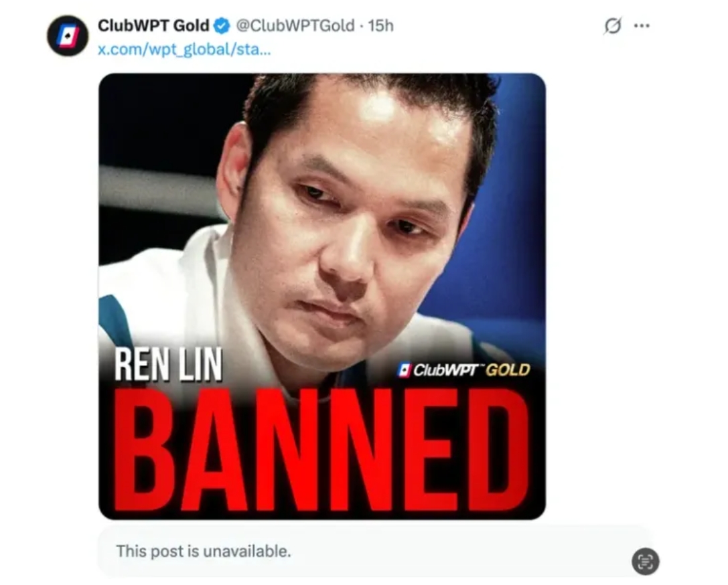The width and height of the screenshot is (728, 585).
Task: Click the small card logo beside ClubWPT watermark
Action: [405, 369]
